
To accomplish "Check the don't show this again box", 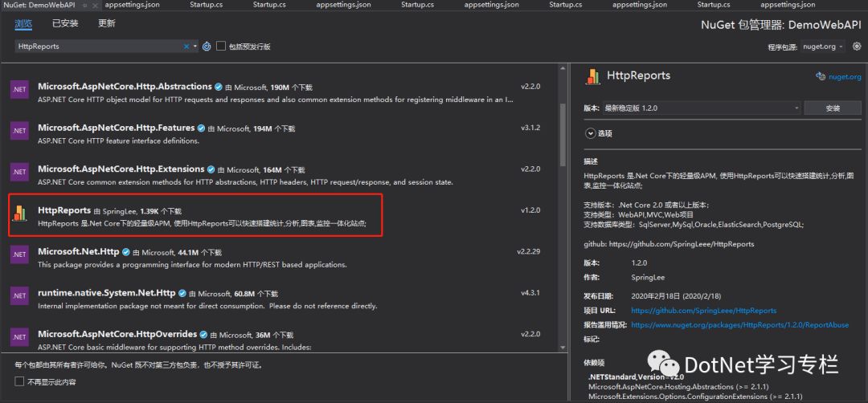I will 19,381.
